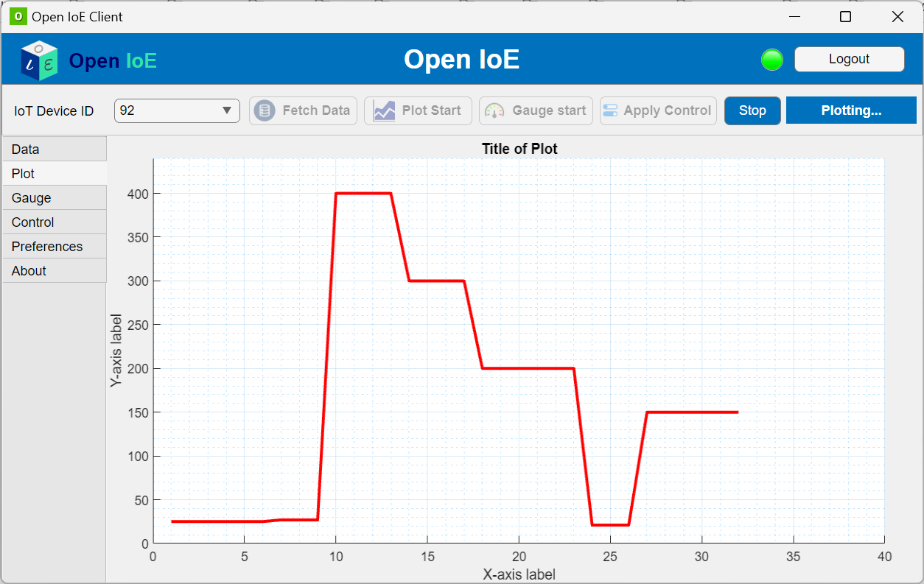The height and width of the screenshot is (584, 924).
Task: Go to the Control tab
Action: pyautogui.click(x=55, y=222)
